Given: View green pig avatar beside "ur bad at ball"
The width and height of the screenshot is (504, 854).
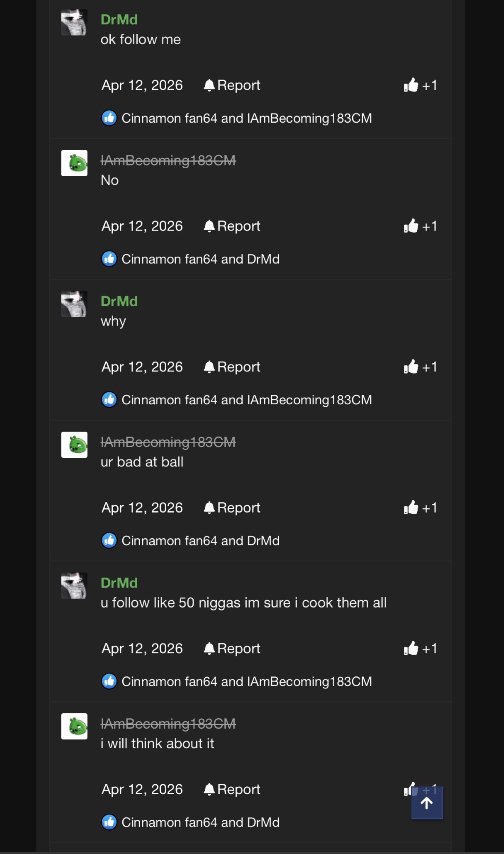Looking at the screenshot, I should pyautogui.click(x=74, y=445).
